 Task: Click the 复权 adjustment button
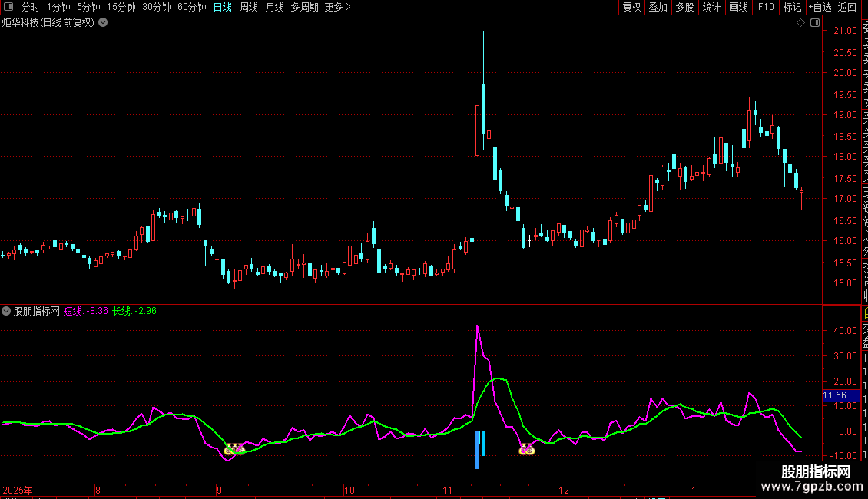point(631,8)
